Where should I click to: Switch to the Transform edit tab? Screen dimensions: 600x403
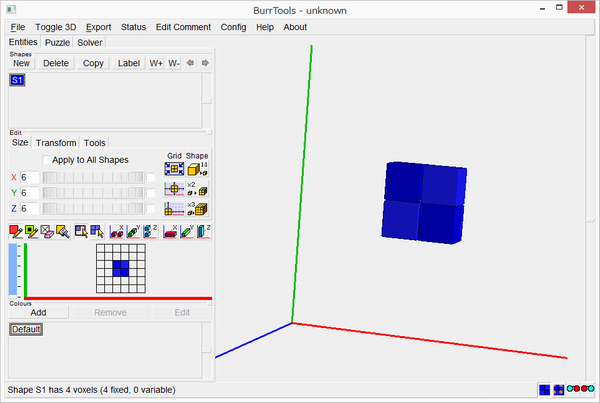click(56, 143)
